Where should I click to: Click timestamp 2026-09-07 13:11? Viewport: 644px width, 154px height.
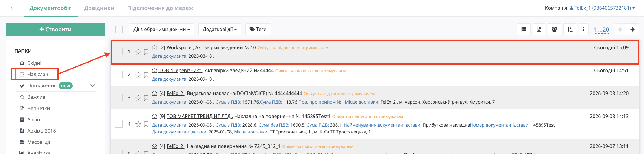(x=609, y=146)
